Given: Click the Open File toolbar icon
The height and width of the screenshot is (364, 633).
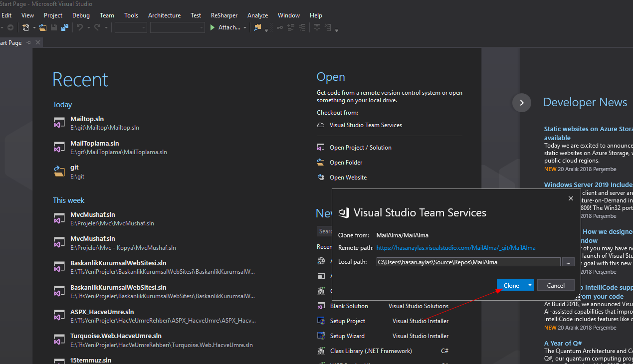Looking at the screenshot, I should point(43,27).
